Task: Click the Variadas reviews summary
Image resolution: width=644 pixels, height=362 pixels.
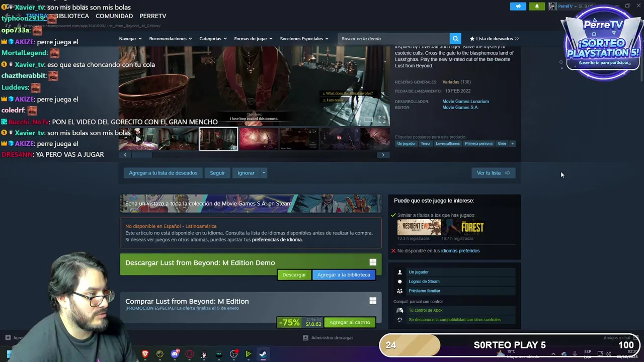Action: pos(451,82)
